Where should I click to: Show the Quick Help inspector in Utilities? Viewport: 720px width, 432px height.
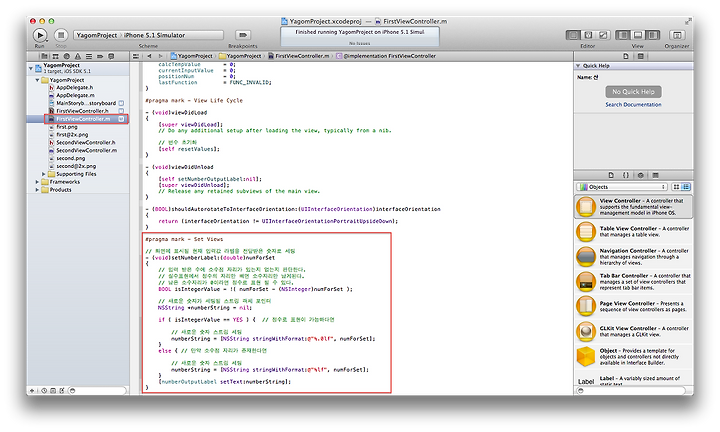(x=641, y=56)
